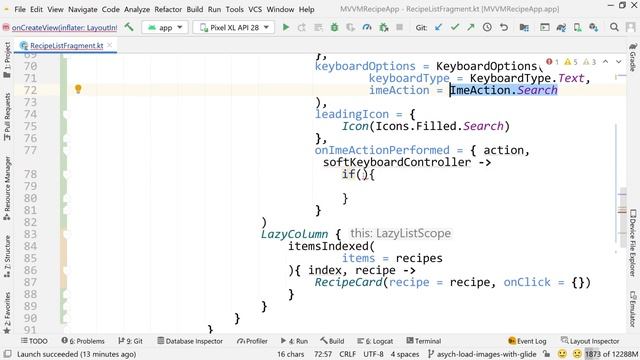This screenshot has height=360, width=640.
Task: Click the sad smiley feedback icon
Action: coord(577,354)
